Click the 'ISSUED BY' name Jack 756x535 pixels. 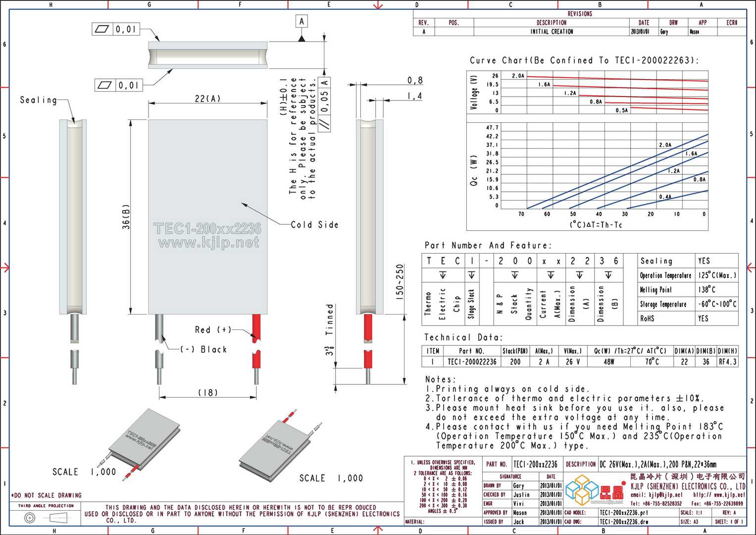pyautogui.click(x=518, y=522)
